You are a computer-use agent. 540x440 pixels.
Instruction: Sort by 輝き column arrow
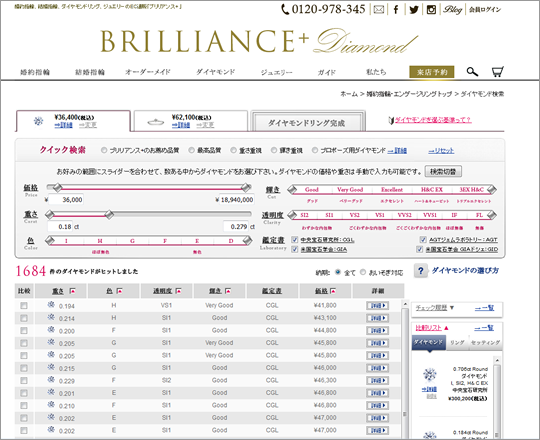(x=228, y=291)
